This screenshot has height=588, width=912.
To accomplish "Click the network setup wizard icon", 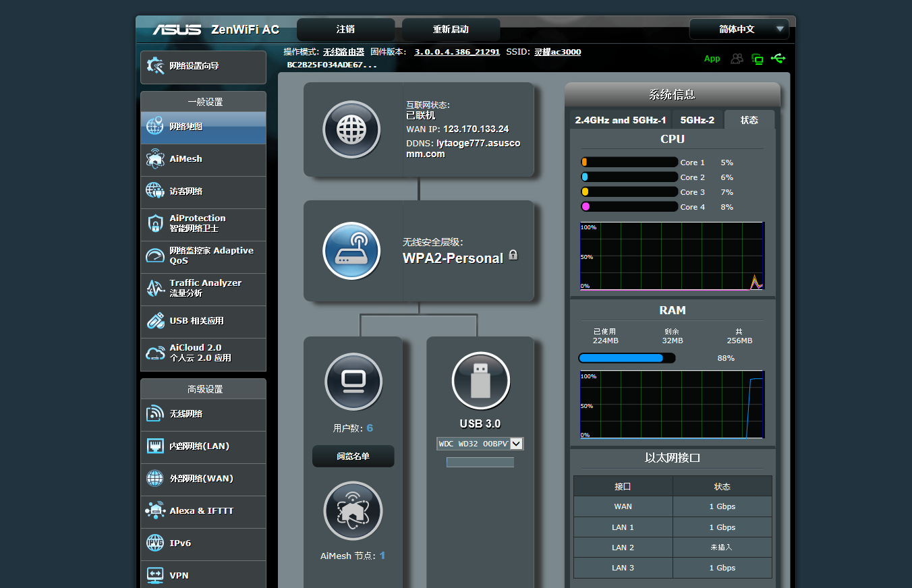I will tap(155, 66).
